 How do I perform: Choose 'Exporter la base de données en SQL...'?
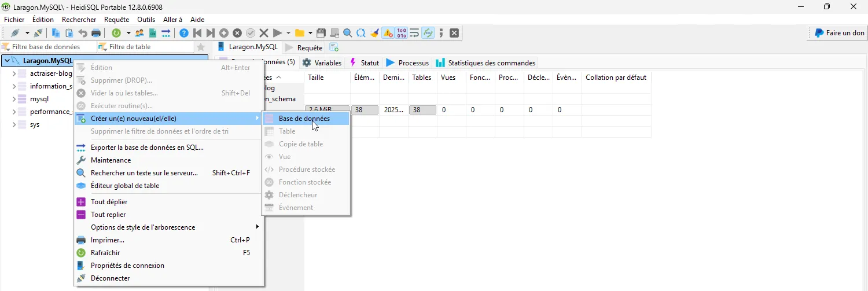click(x=147, y=148)
